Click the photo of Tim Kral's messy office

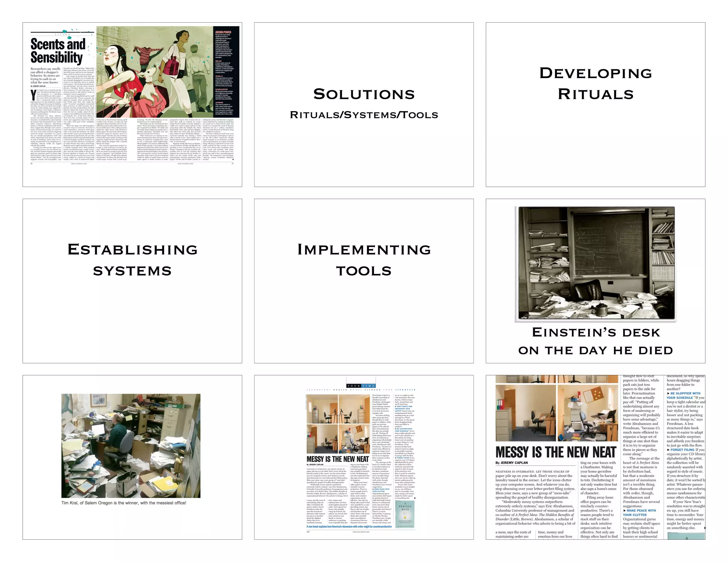click(131, 445)
